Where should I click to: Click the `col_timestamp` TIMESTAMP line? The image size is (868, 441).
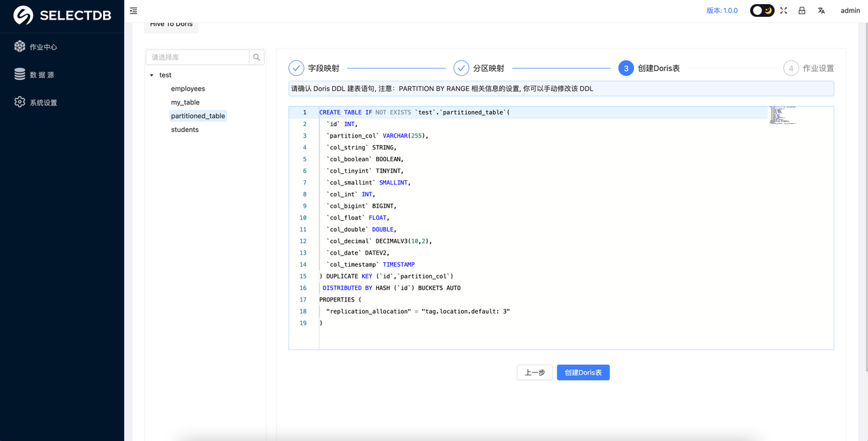tap(370, 264)
